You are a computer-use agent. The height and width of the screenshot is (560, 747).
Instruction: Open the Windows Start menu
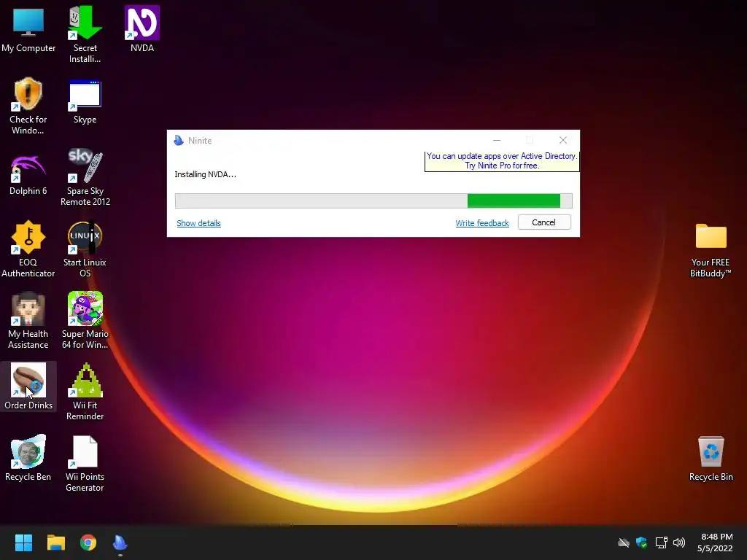pyautogui.click(x=23, y=542)
